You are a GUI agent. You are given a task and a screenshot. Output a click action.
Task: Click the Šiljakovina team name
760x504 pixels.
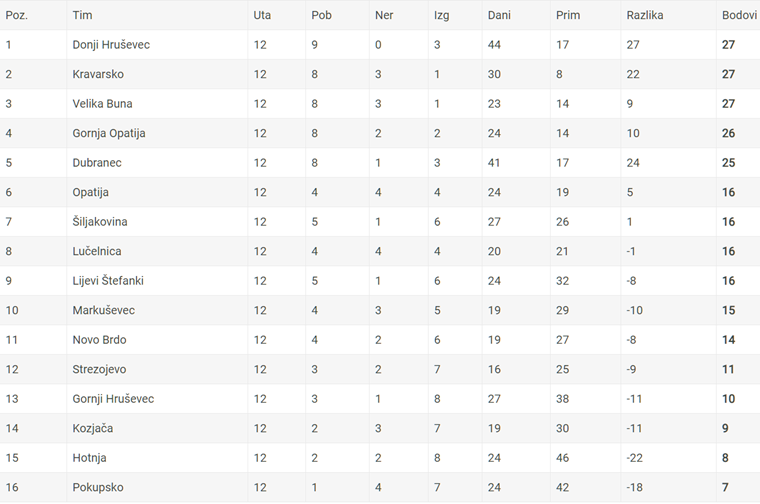pos(100,222)
